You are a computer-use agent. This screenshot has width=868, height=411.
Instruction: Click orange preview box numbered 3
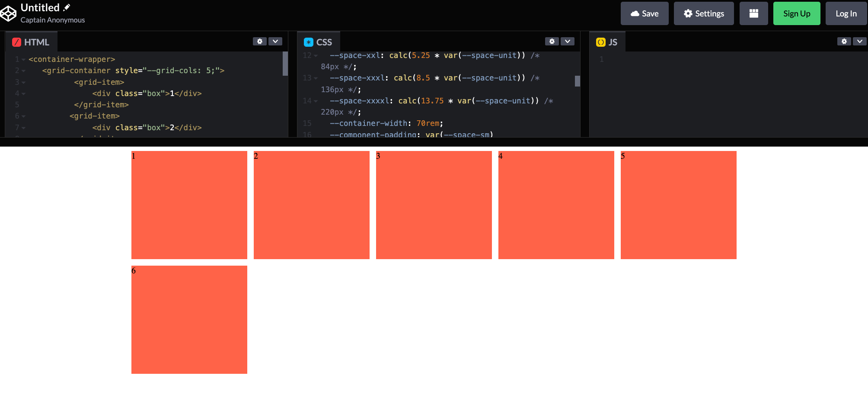click(x=434, y=205)
